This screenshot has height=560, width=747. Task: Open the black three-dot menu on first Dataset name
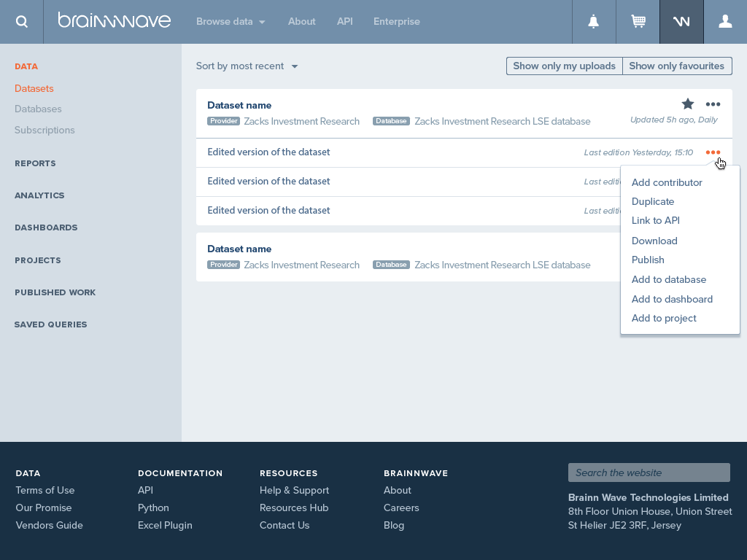tap(713, 104)
